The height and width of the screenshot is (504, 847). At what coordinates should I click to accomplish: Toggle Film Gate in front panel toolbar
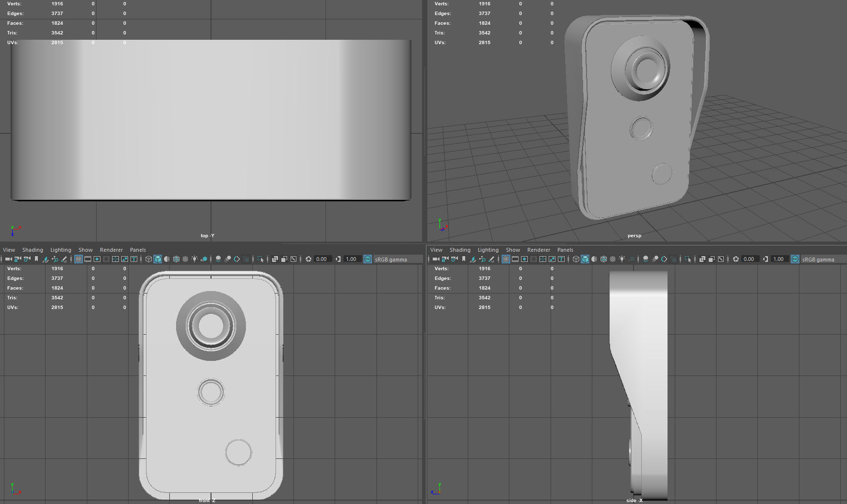click(x=88, y=259)
